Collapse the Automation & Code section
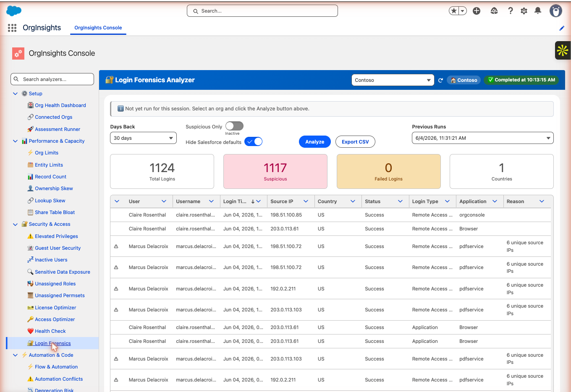Viewport: 571px width, 392px height. [15, 355]
